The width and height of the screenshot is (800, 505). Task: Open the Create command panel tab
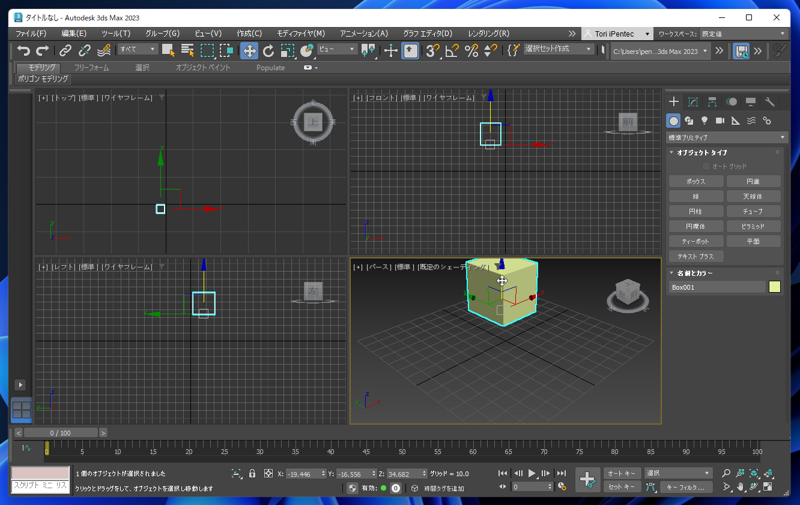pos(673,102)
